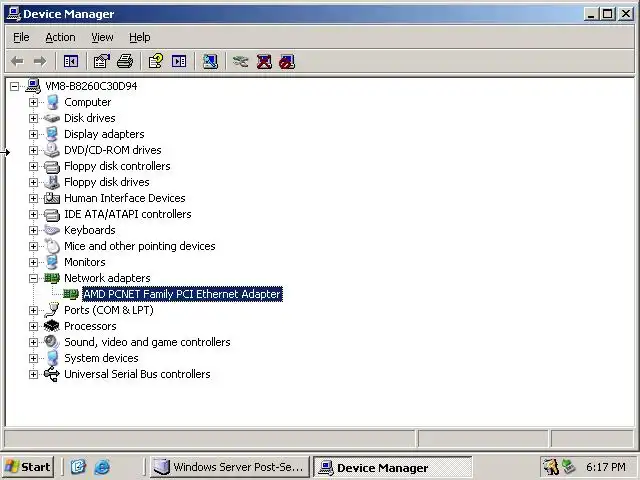
Task: Toggle the console tree toolbar icon
Action: tap(71, 62)
